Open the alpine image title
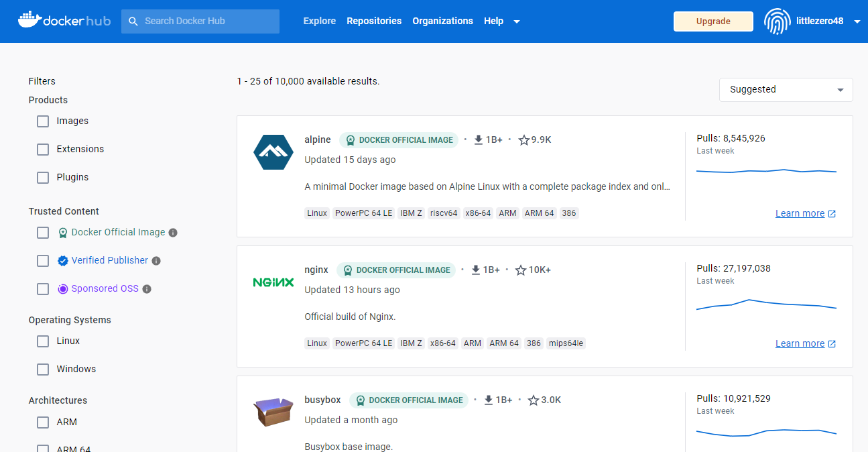This screenshot has height=452, width=868. click(318, 139)
